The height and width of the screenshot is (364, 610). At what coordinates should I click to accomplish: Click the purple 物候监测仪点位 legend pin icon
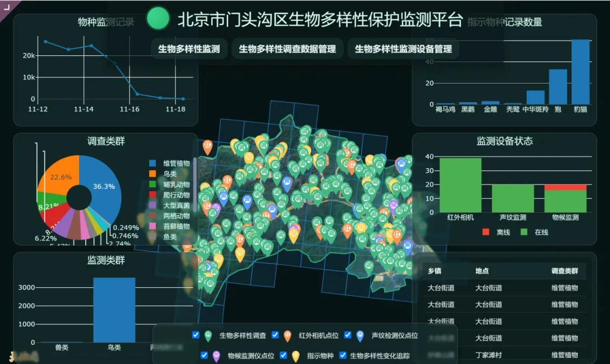216,356
